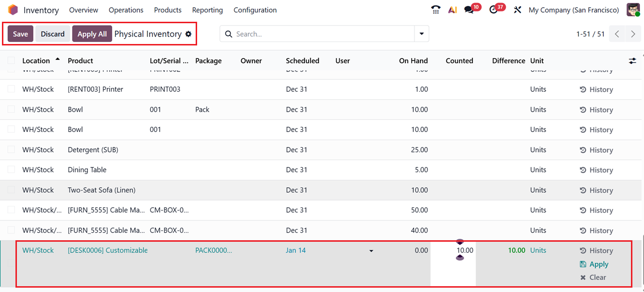Image resolution: width=644 pixels, height=292 pixels.
Task: Open the column settings adjust icon
Action: tap(632, 61)
